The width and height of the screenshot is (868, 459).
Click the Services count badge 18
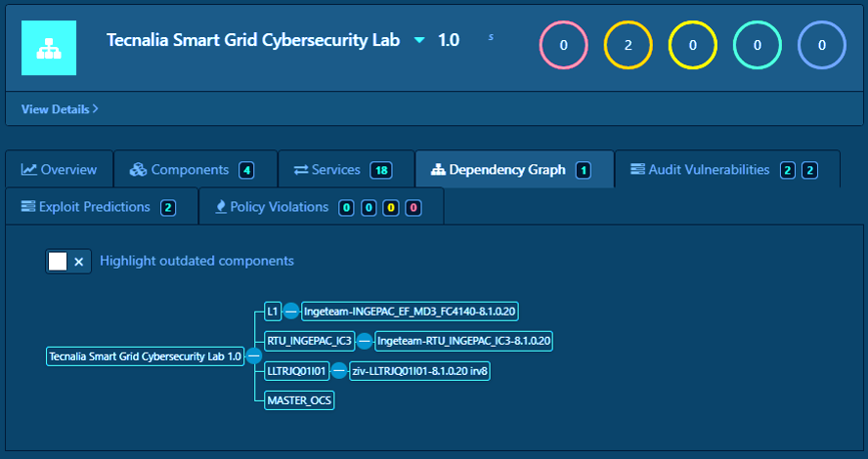(381, 170)
